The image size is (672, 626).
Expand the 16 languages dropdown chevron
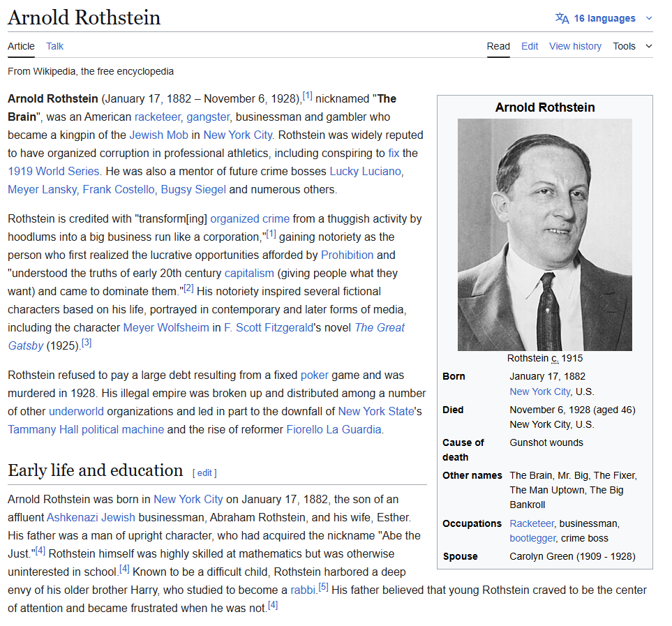tap(649, 18)
